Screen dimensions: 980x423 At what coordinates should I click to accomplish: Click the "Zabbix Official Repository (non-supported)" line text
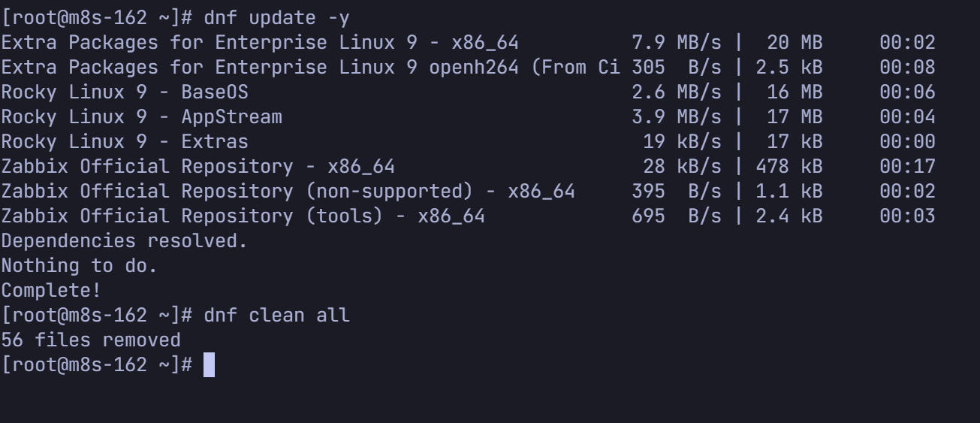(288, 192)
